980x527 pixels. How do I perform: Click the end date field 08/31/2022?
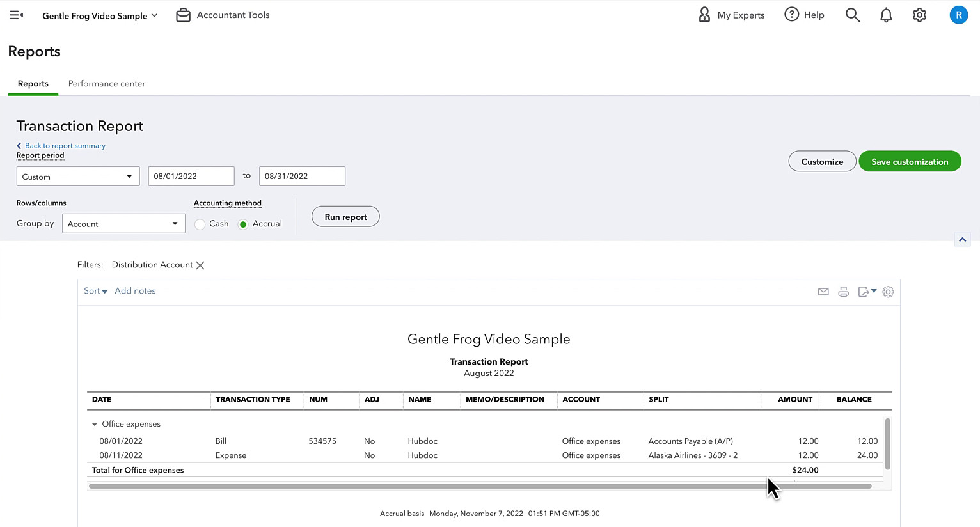tap(302, 177)
